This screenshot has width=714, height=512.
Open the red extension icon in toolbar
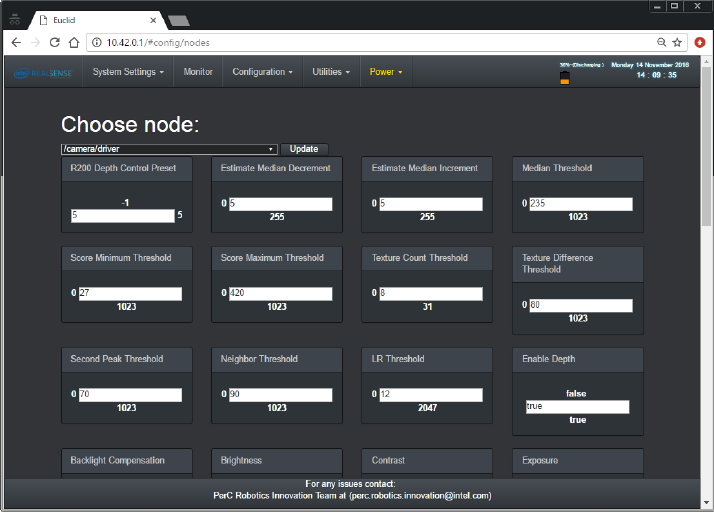point(700,42)
